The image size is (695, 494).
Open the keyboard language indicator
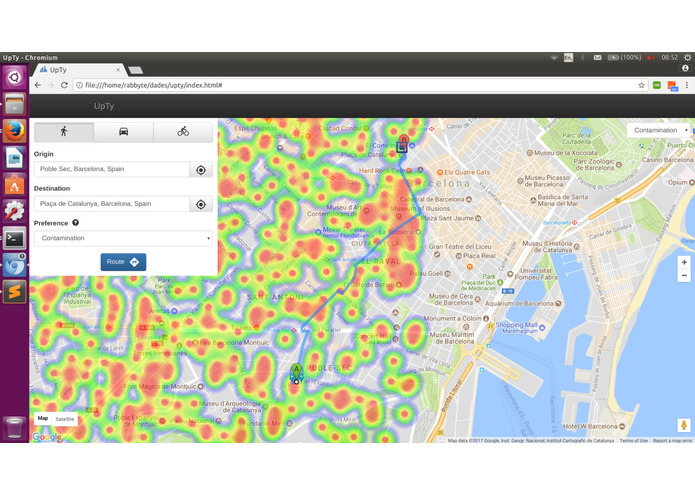click(568, 58)
